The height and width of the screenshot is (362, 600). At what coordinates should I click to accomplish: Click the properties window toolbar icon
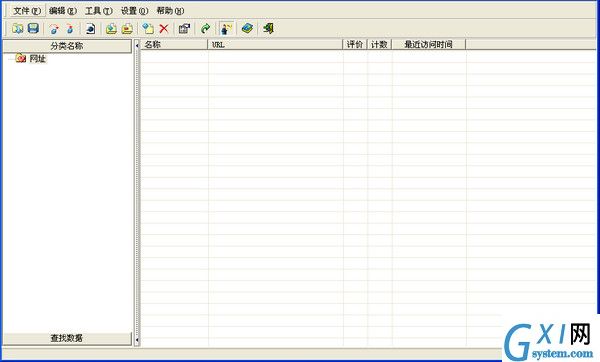tap(184, 28)
